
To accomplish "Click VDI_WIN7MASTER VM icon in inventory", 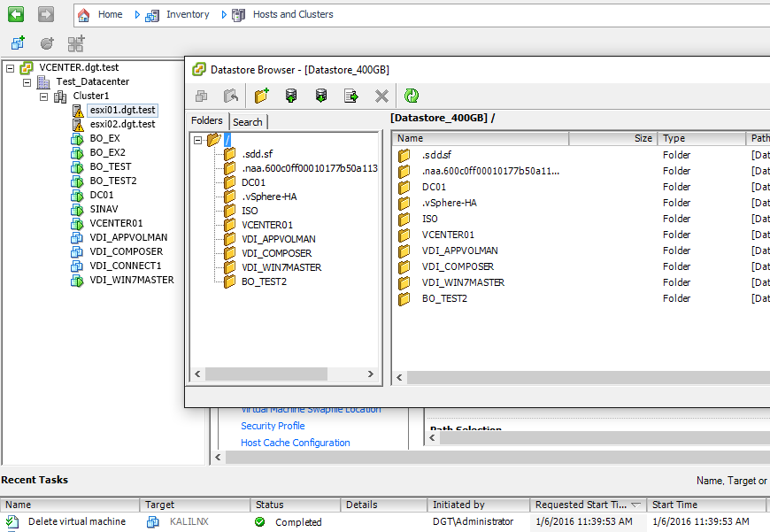I will coord(77,281).
